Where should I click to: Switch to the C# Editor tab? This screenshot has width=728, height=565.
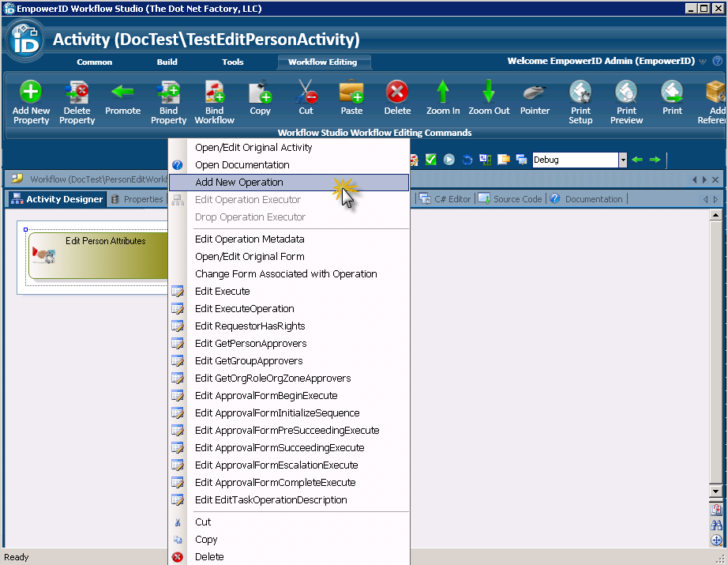click(x=448, y=199)
